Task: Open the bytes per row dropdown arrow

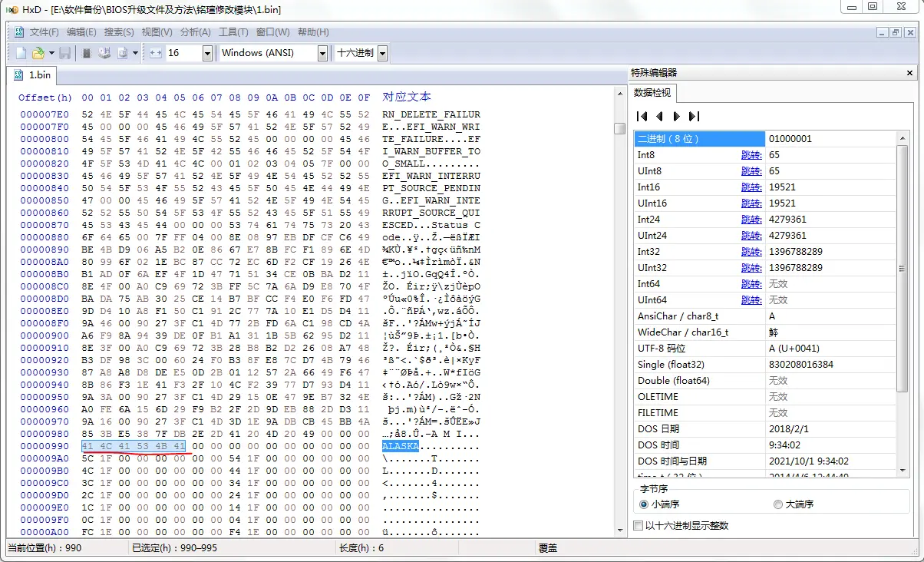Action: click(x=207, y=53)
